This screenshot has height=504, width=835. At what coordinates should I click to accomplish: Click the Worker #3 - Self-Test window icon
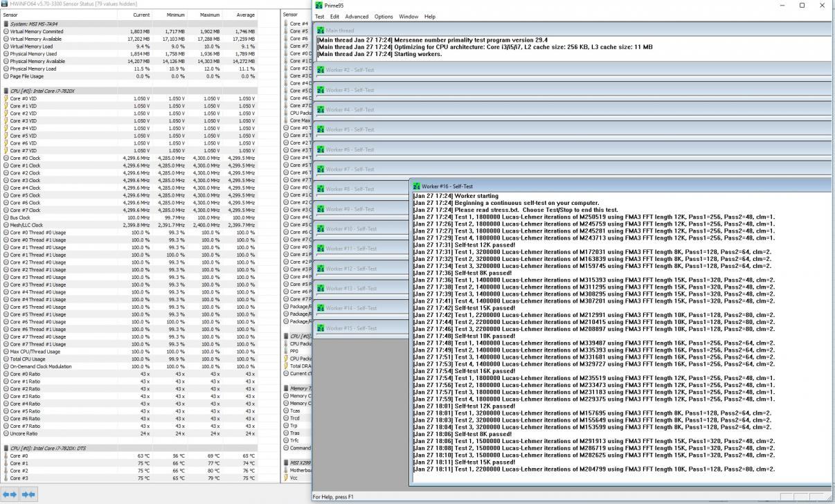pos(321,90)
